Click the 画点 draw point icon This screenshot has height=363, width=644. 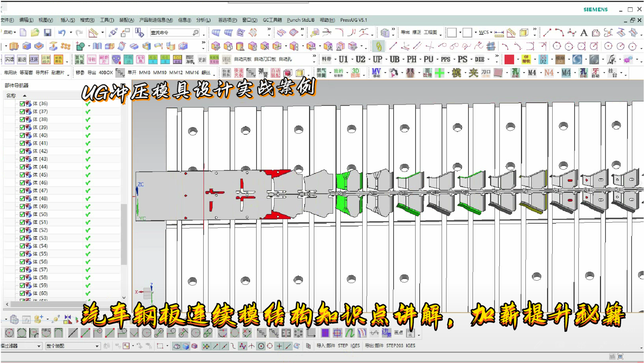coord(399,332)
